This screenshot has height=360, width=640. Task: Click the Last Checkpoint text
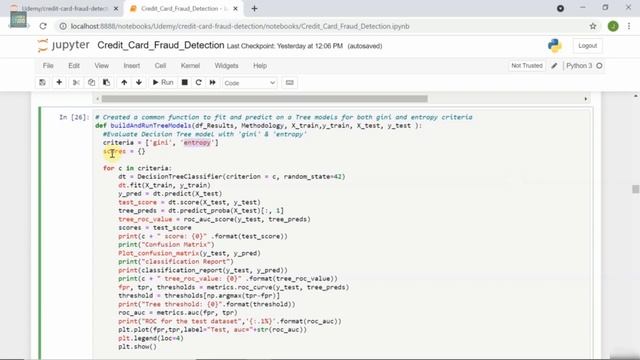[x=284, y=46]
